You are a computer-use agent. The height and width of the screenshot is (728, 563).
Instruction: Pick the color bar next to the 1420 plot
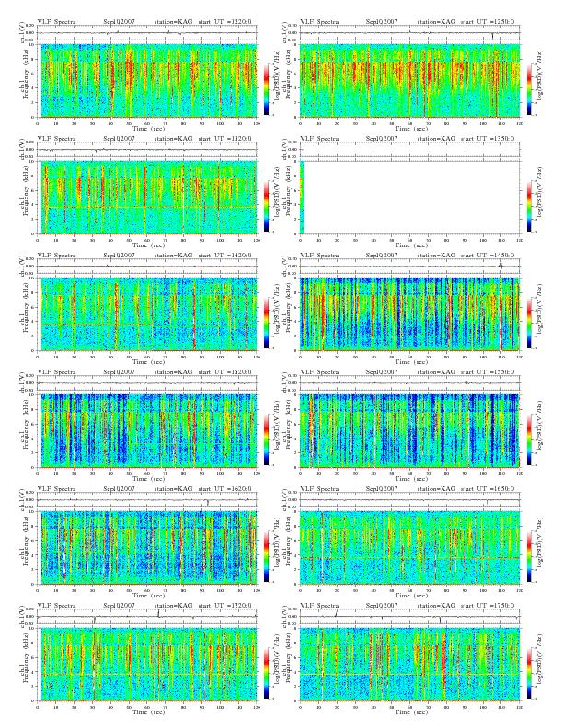click(266, 323)
